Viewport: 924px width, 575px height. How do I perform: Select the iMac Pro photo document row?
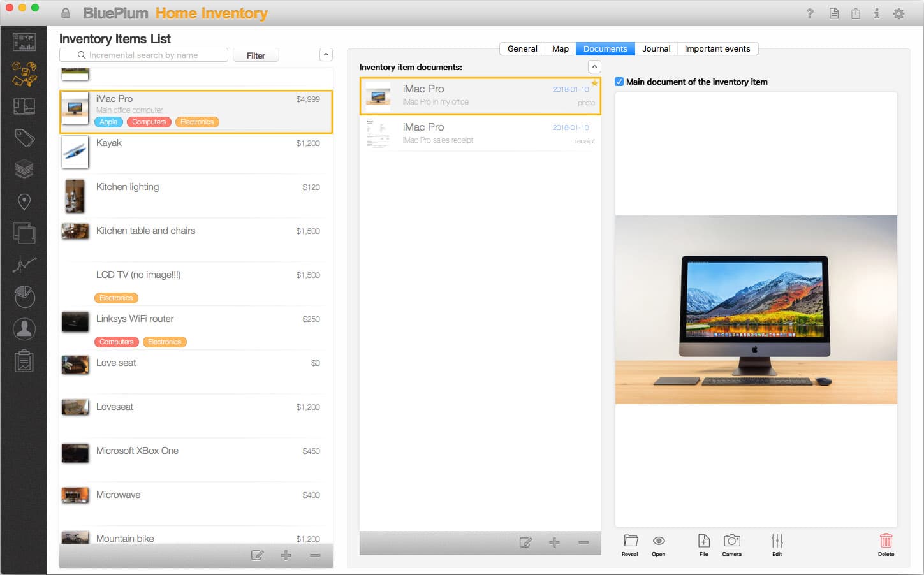(x=480, y=96)
